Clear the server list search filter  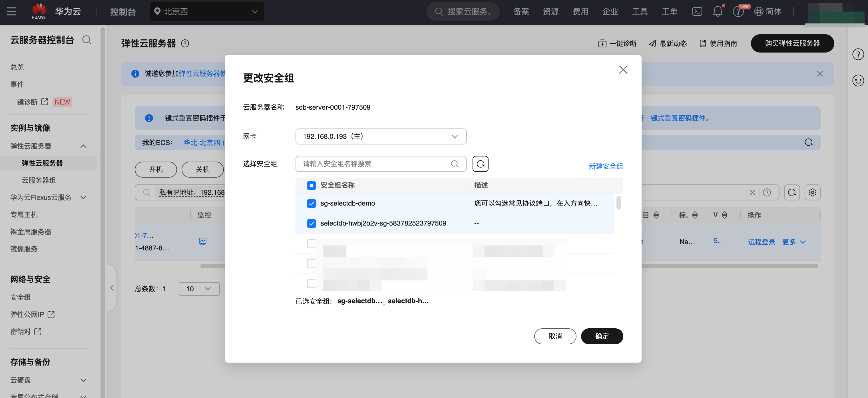(x=752, y=192)
